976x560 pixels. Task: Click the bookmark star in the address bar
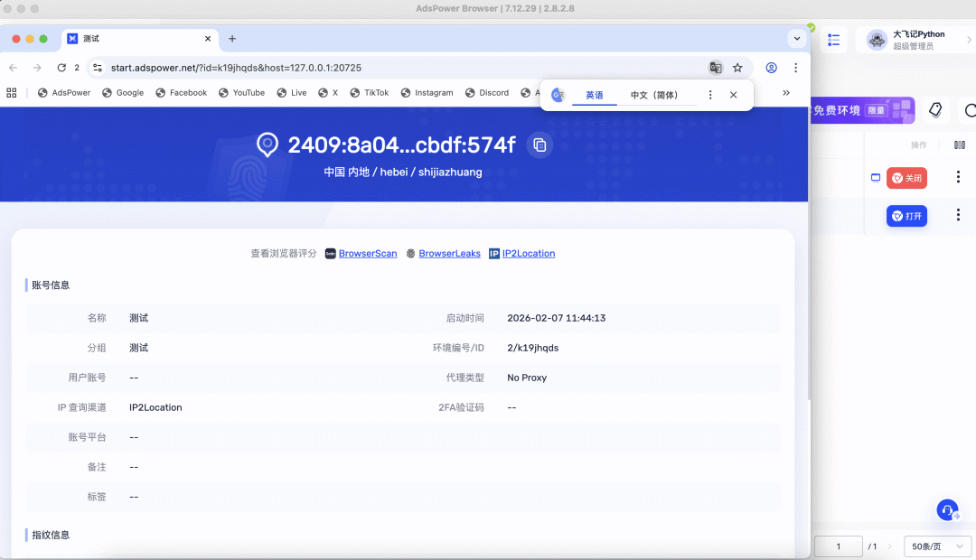coord(737,68)
